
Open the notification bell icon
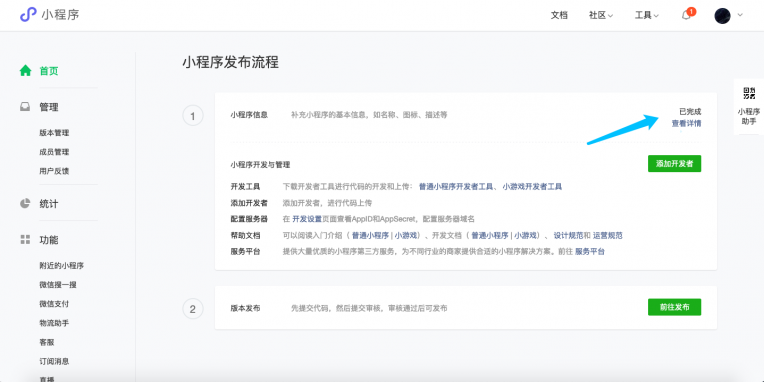(x=686, y=15)
